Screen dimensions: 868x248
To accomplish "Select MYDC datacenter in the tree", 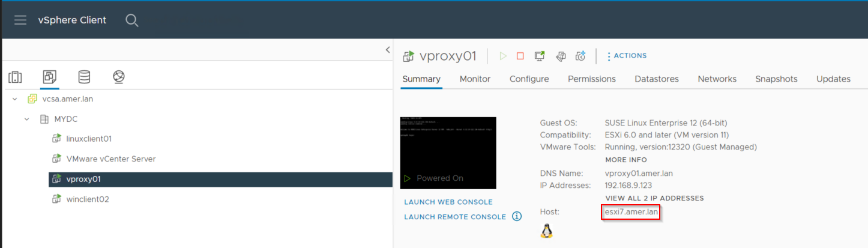I will click(x=66, y=119).
